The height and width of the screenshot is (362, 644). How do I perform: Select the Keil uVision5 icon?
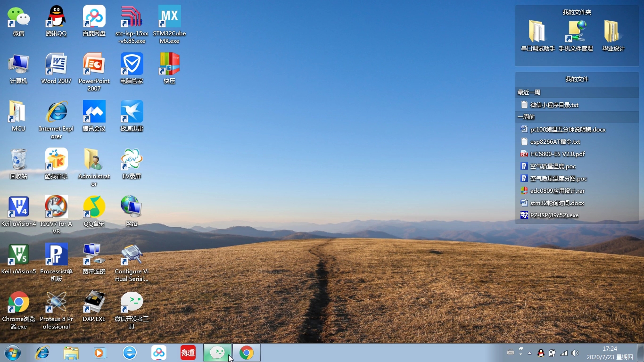[x=18, y=259]
